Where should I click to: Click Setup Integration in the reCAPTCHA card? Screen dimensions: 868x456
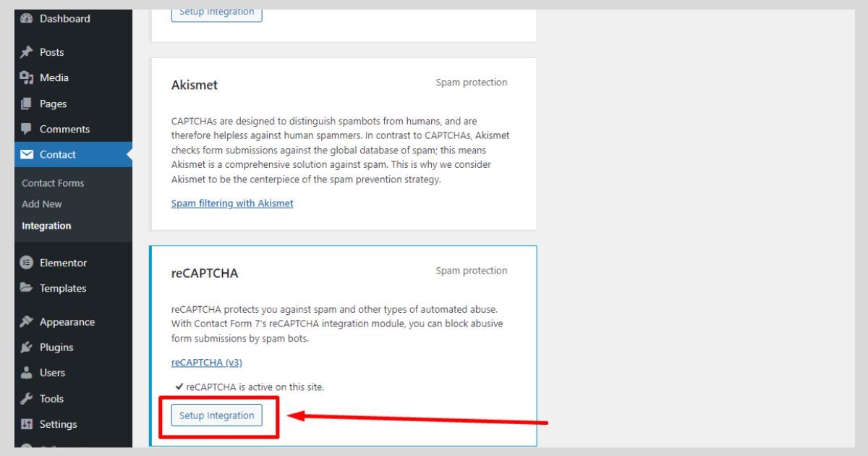[x=217, y=415]
